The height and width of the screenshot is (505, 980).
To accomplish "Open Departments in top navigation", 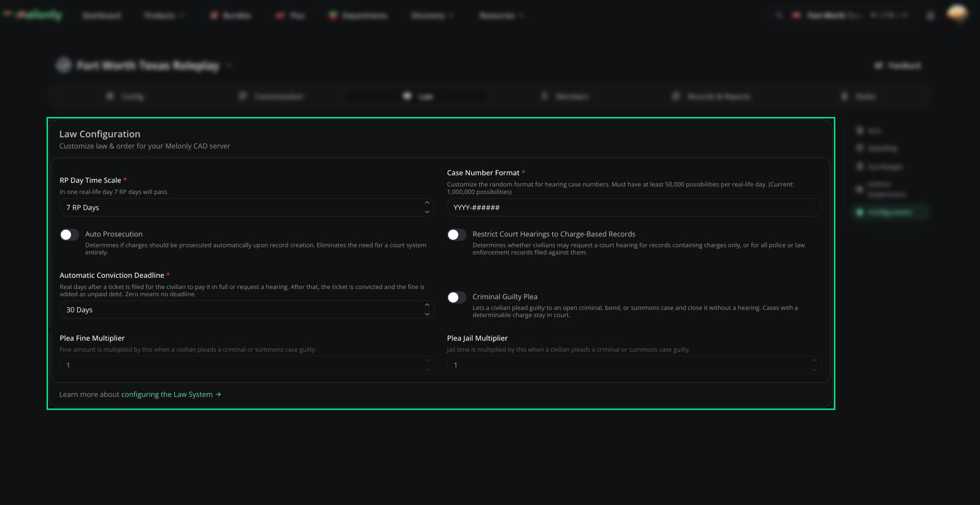I will [x=358, y=16].
